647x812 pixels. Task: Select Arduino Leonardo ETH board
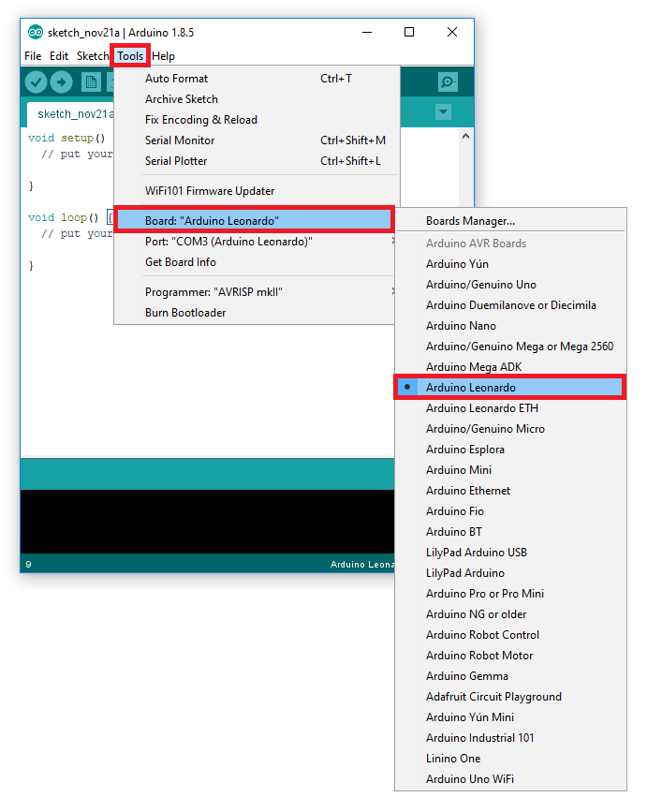(x=510, y=408)
